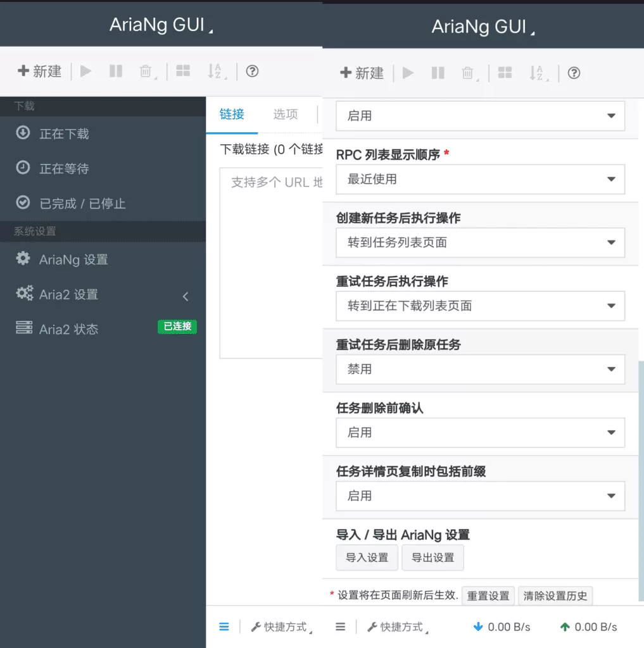644x648 pixels.
Task: Click the pause icon in right toolbar
Action: coord(438,73)
